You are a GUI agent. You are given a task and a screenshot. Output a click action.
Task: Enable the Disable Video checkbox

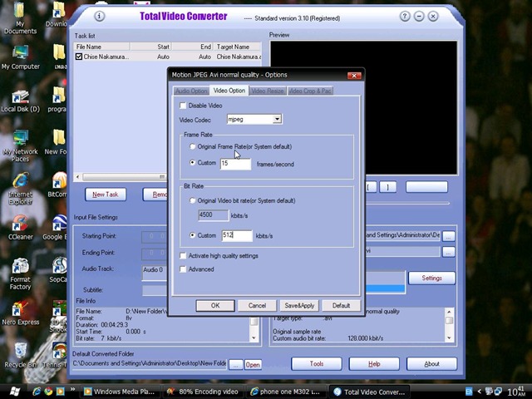pos(183,106)
